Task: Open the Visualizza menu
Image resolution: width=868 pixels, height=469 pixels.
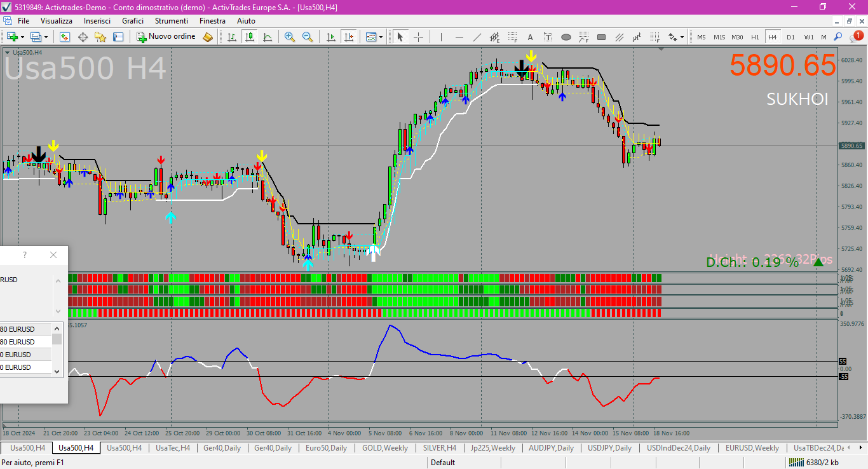Action: (x=57, y=20)
